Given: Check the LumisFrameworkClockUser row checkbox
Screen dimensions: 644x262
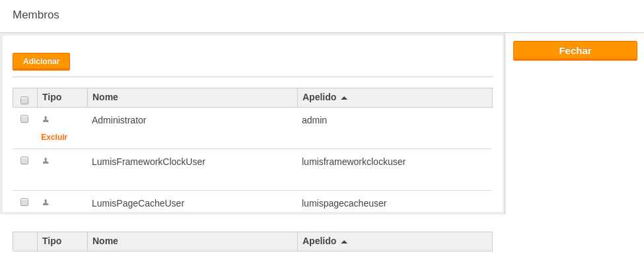Looking at the screenshot, I should point(24,160).
